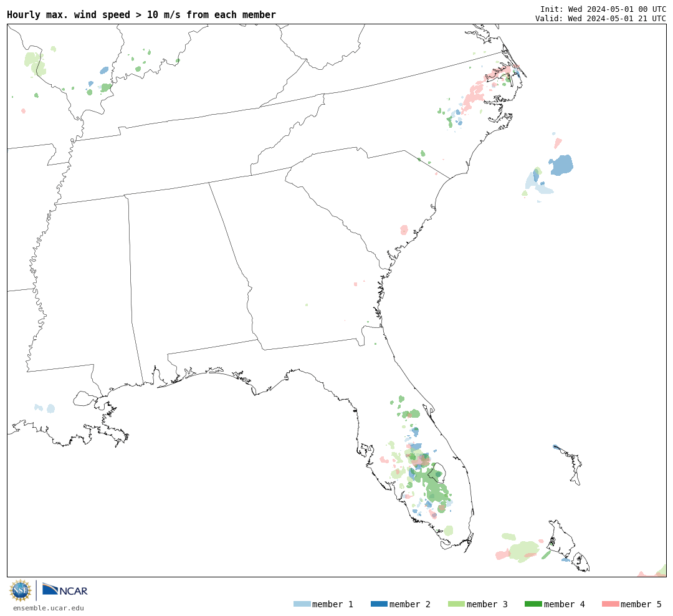The image size is (673, 616).
Task: Select the 'member 5' legend label
Action: (641, 604)
